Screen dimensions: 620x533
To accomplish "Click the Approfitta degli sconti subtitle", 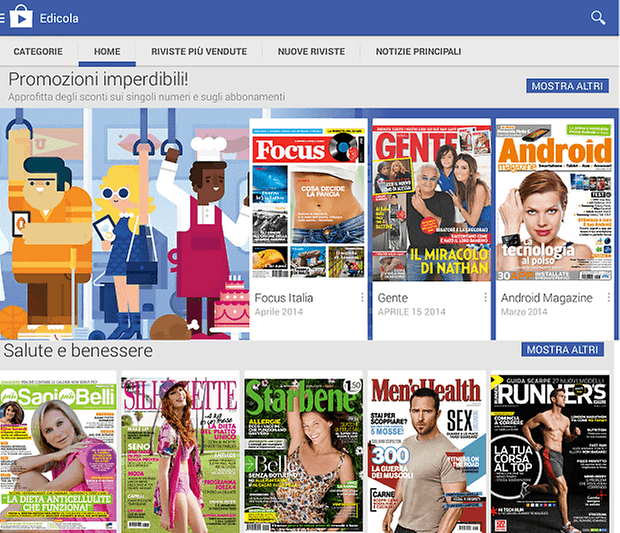I will click(x=147, y=97).
